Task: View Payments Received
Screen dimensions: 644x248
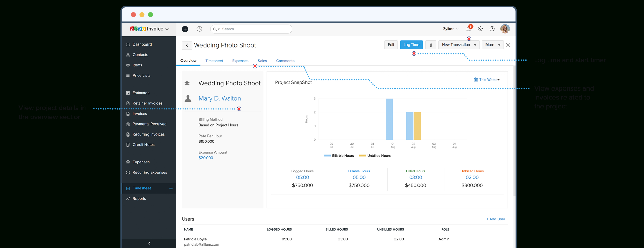Action: [149, 124]
